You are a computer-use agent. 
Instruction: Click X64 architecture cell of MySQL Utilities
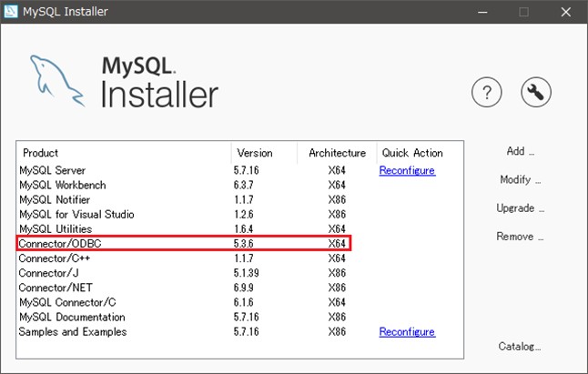pos(337,229)
